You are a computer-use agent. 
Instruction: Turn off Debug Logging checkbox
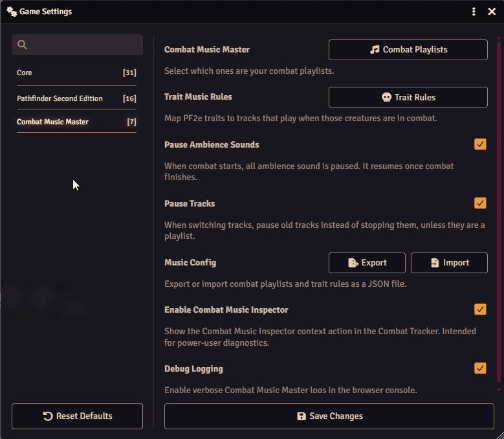480,368
